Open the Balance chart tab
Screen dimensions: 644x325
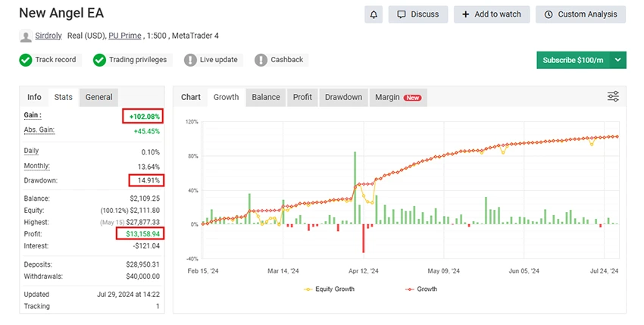coord(266,97)
